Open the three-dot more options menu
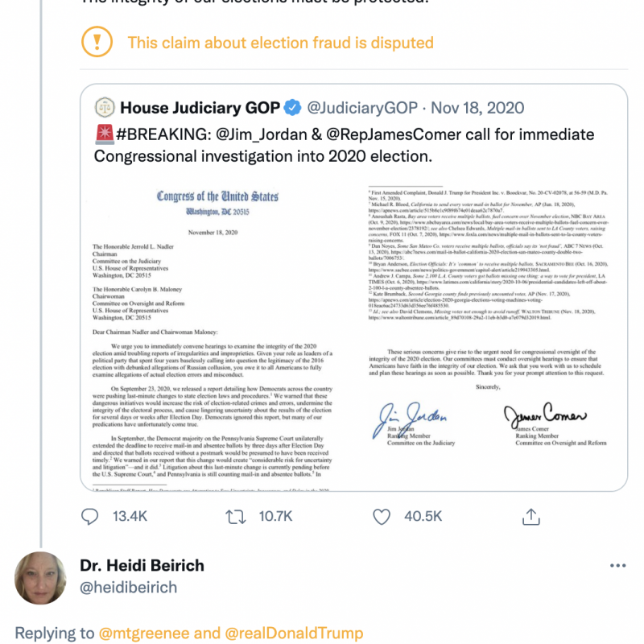The height and width of the screenshot is (644, 644). pos(617,566)
